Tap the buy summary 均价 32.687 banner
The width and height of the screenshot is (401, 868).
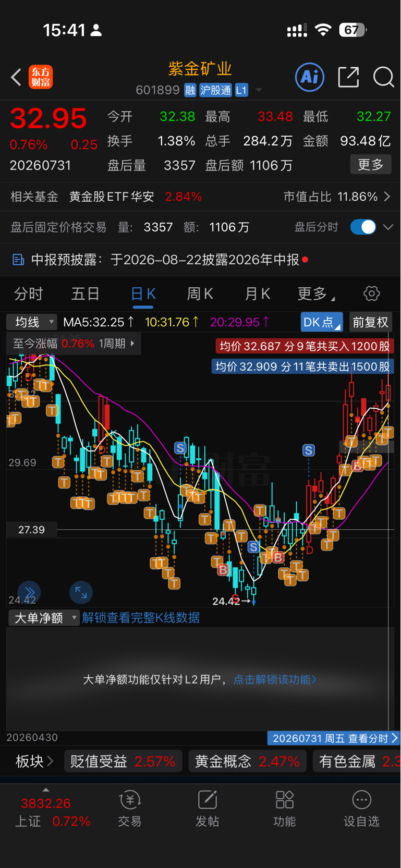[x=305, y=346]
